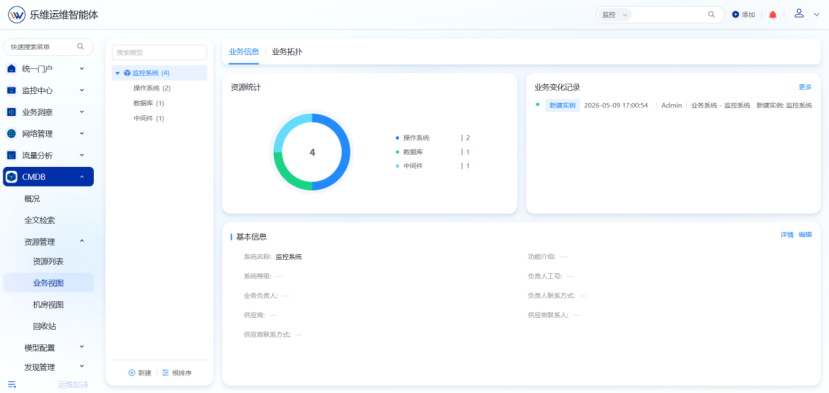The width and height of the screenshot is (829, 393).
Task: Expand the 统一门户 menu chevron
Action: [x=81, y=68]
